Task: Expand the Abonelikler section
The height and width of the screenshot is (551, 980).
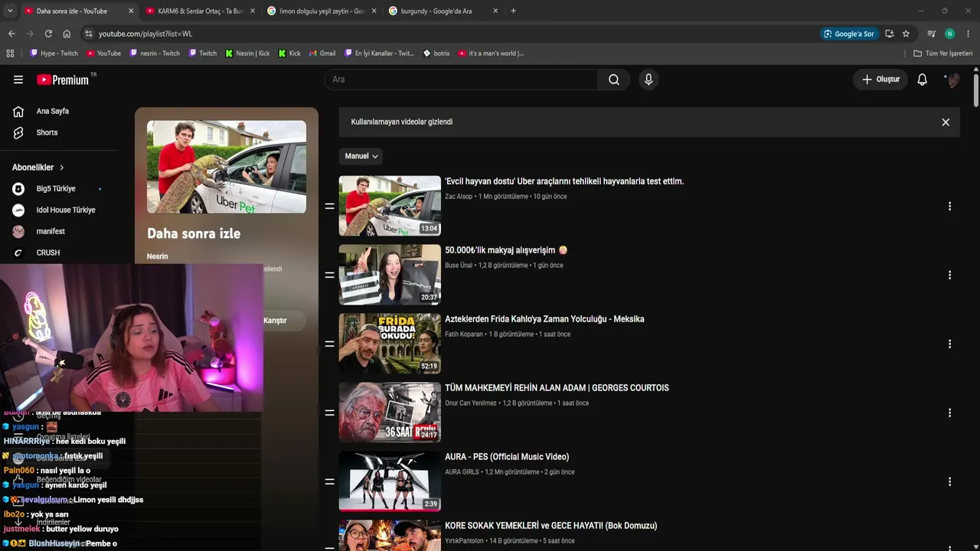Action: pyautogui.click(x=38, y=168)
